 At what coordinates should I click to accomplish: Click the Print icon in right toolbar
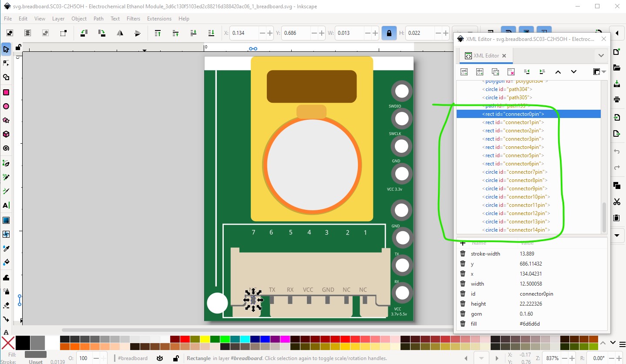(x=616, y=99)
